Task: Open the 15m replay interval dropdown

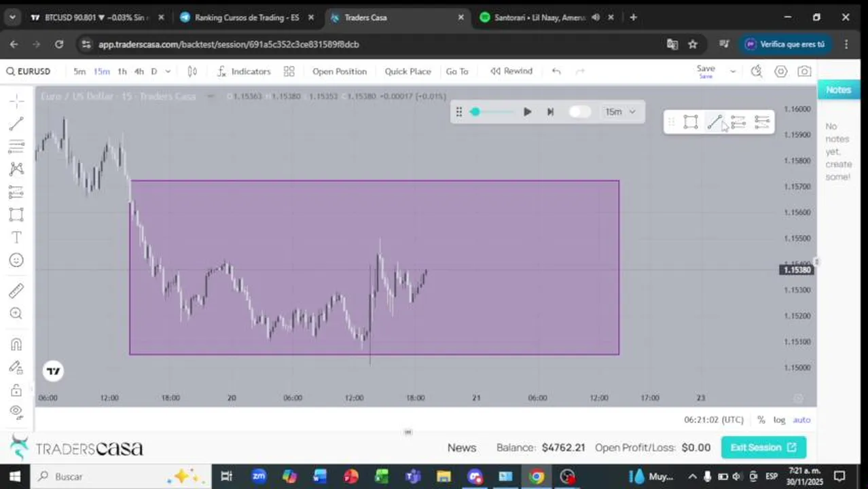Action: (620, 112)
